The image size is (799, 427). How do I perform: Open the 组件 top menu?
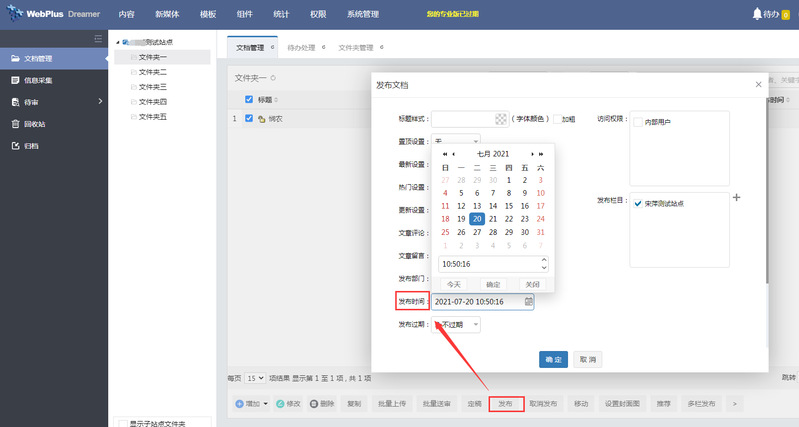245,14
